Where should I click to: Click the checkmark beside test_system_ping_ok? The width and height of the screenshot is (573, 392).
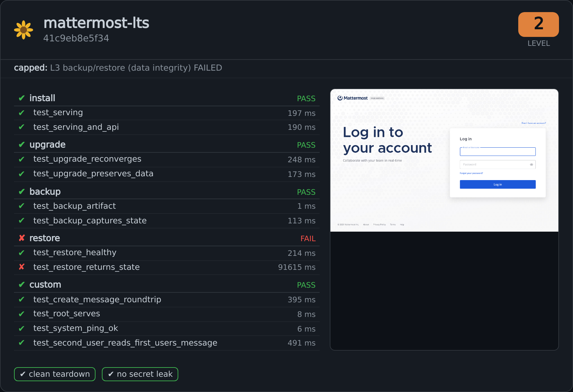[22, 328]
